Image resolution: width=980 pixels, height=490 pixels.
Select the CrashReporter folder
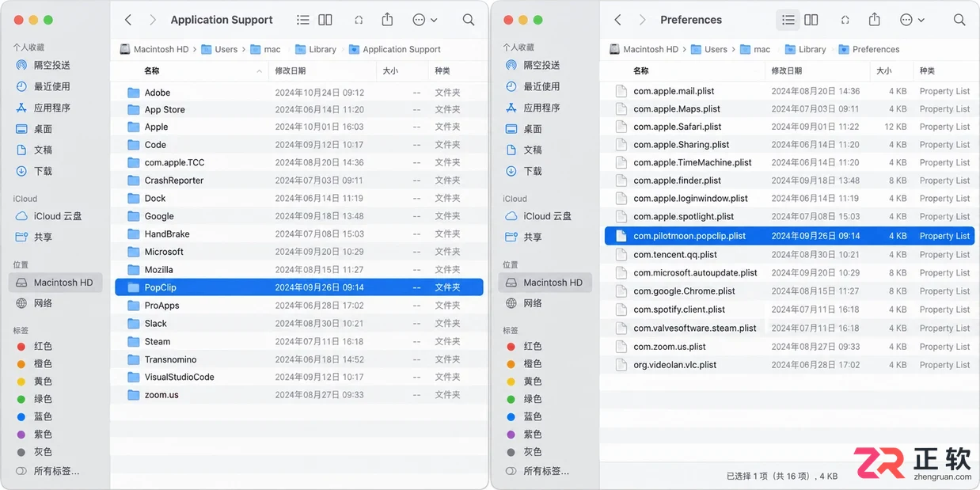299,180
